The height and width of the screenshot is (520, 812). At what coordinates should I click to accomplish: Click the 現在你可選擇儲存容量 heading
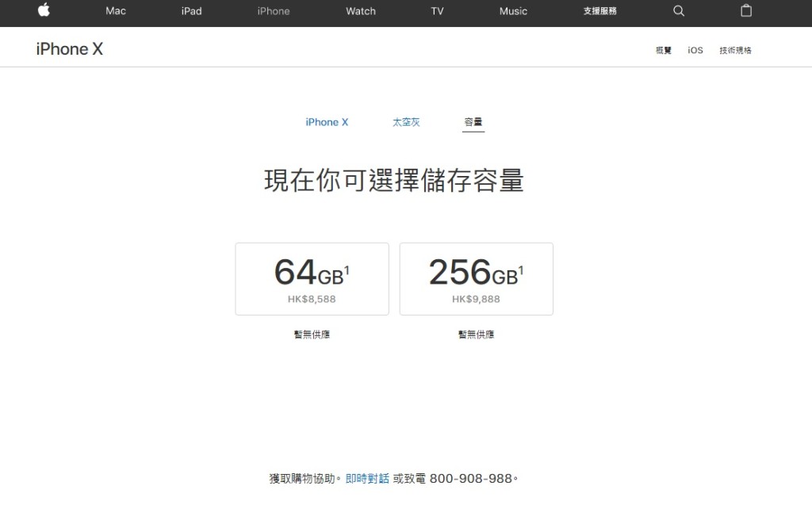[x=393, y=180]
